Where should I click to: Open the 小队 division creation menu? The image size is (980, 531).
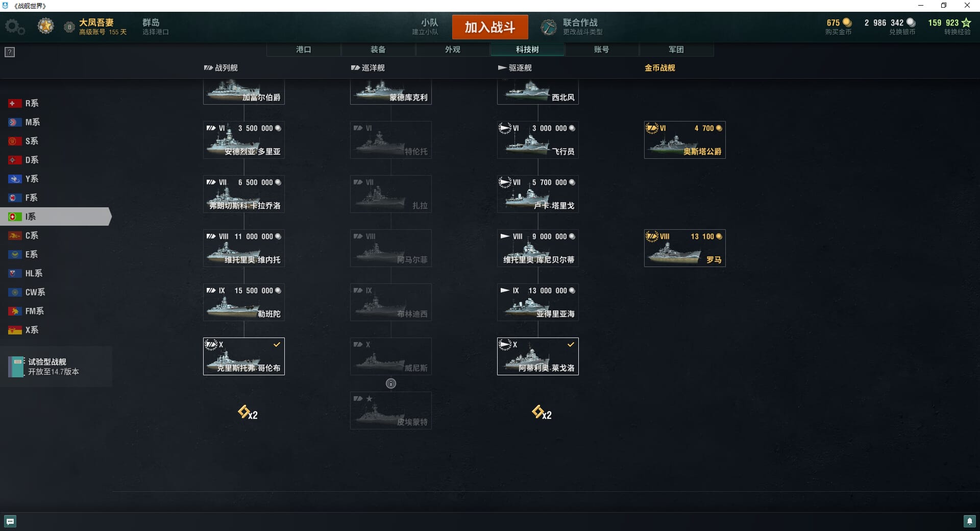click(425, 27)
